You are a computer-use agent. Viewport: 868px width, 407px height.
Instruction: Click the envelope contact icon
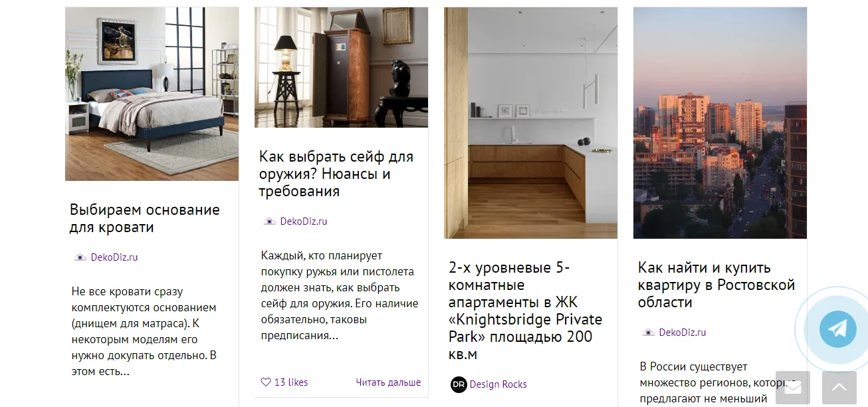coord(793,388)
